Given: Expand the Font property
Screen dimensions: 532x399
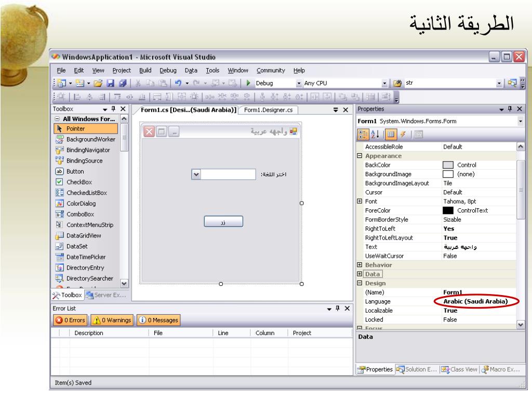Looking at the screenshot, I should point(360,201).
